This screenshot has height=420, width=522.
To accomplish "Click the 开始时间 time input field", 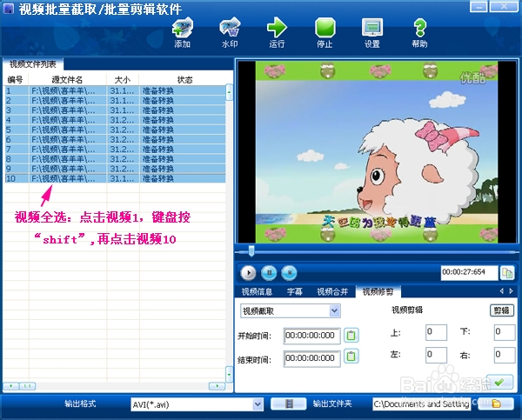I will point(312,336).
